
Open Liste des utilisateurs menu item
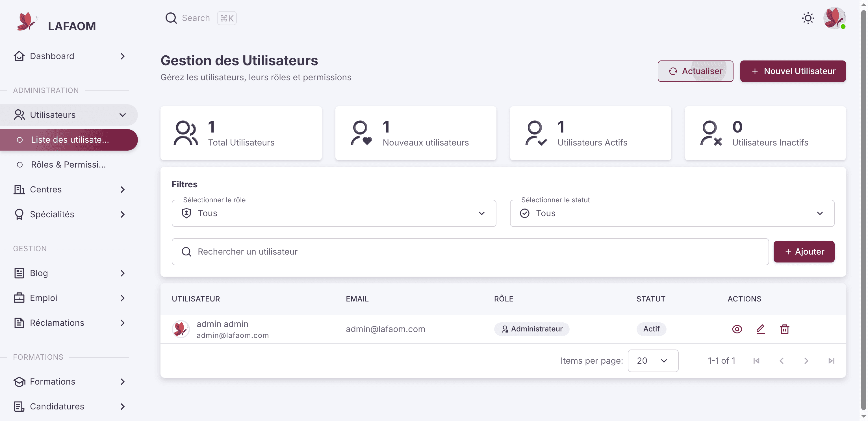69,140
